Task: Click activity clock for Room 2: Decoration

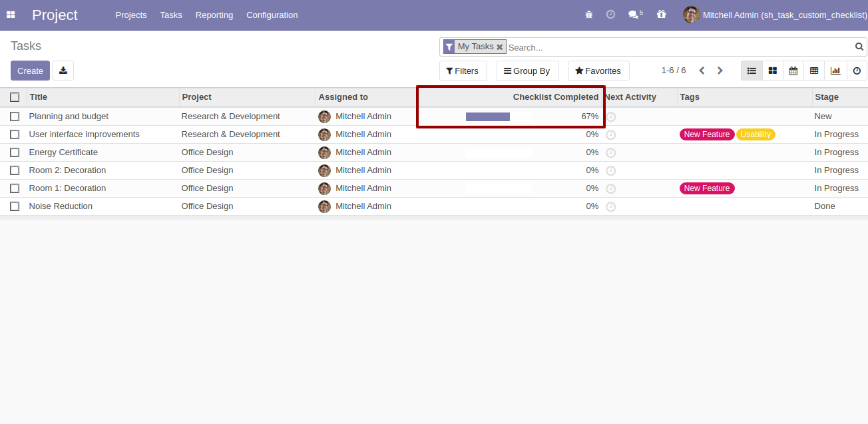Action: [x=611, y=170]
